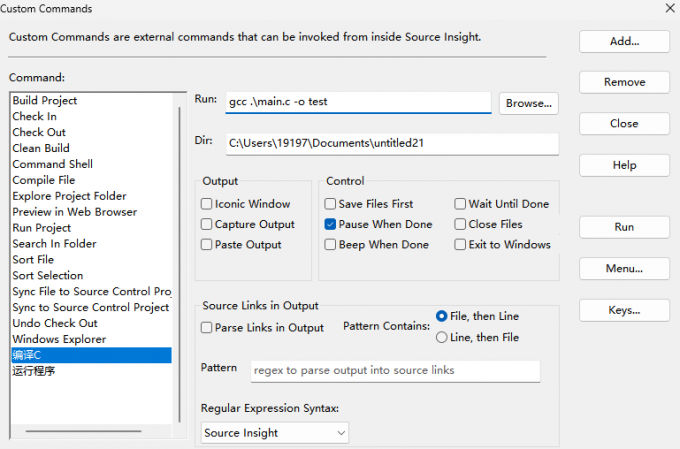Enable the Iconic Window checkbox
The width and height of the screenshot is (680, 449).
pyautogui.click(x=206, y=204)
